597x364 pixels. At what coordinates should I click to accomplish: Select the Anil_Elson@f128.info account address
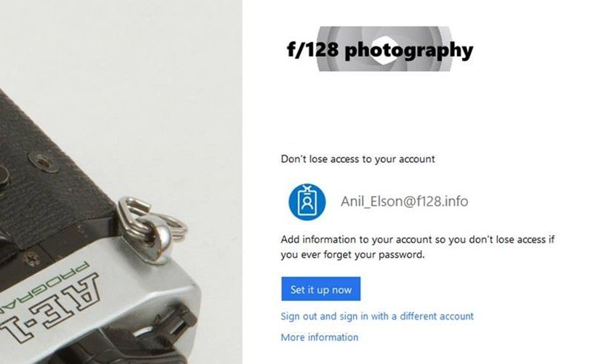click(x=404, y=201)
